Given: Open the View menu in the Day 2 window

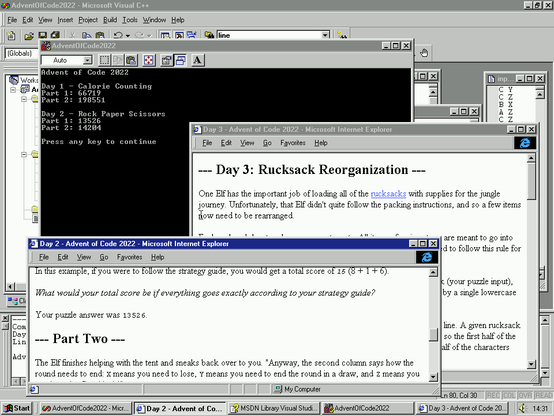Looking at the screenshot, I should [x=84, y=257].
